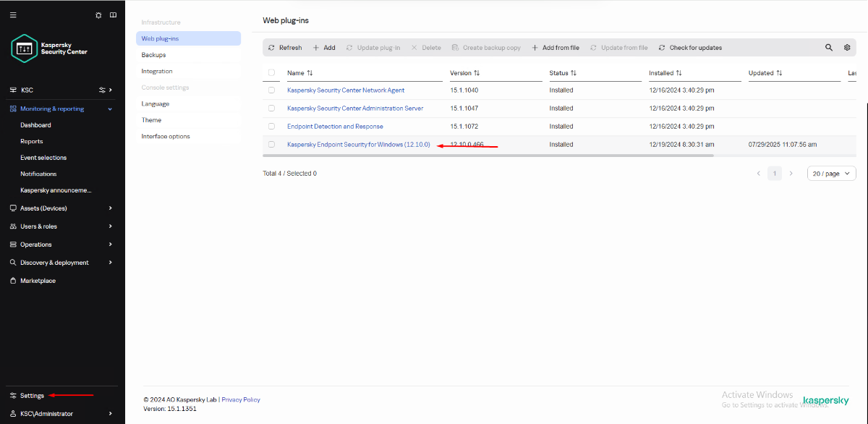Expand the KSC server node
This screenshot has height=424, width=868.
pyautogui.click(x=111, y=90)
